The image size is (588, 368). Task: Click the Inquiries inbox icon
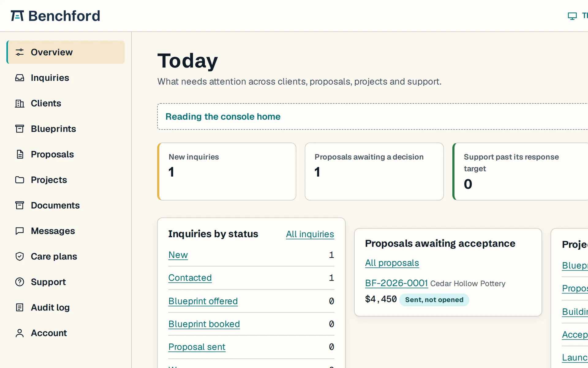coord(20,78)
